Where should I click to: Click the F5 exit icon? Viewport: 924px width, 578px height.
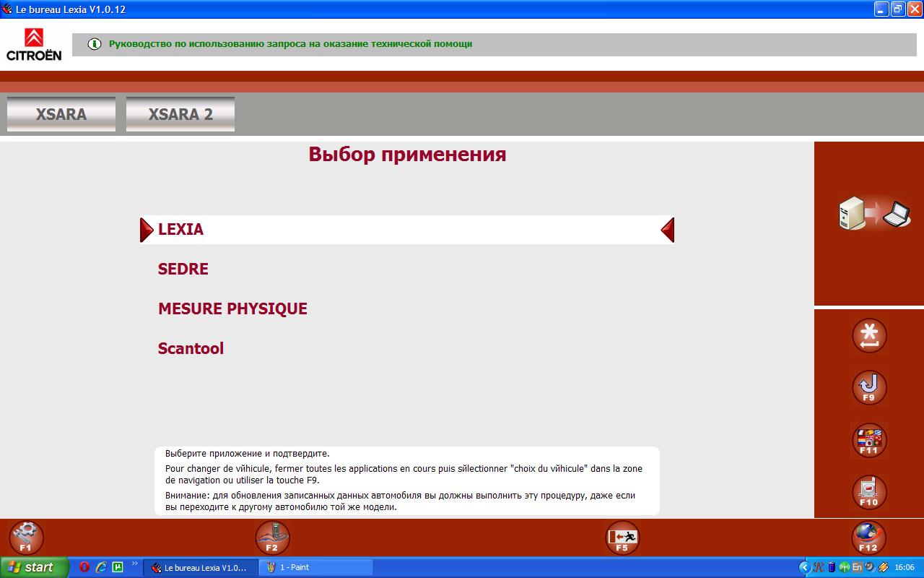[x=622, y=538]
